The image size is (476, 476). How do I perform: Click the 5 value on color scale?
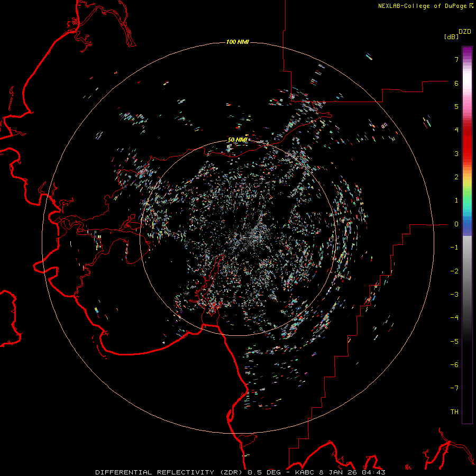click(456, 106)
